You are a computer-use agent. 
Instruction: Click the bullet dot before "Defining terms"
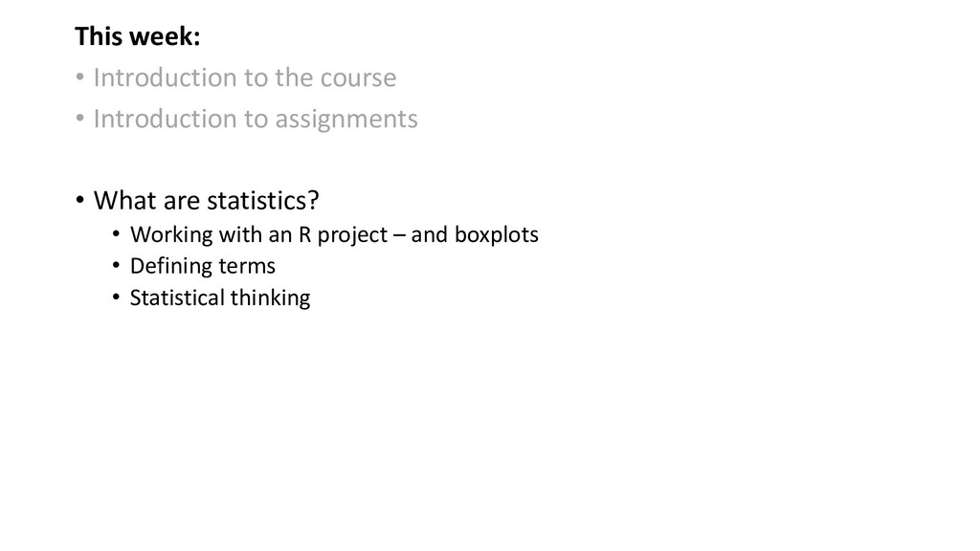116,265
